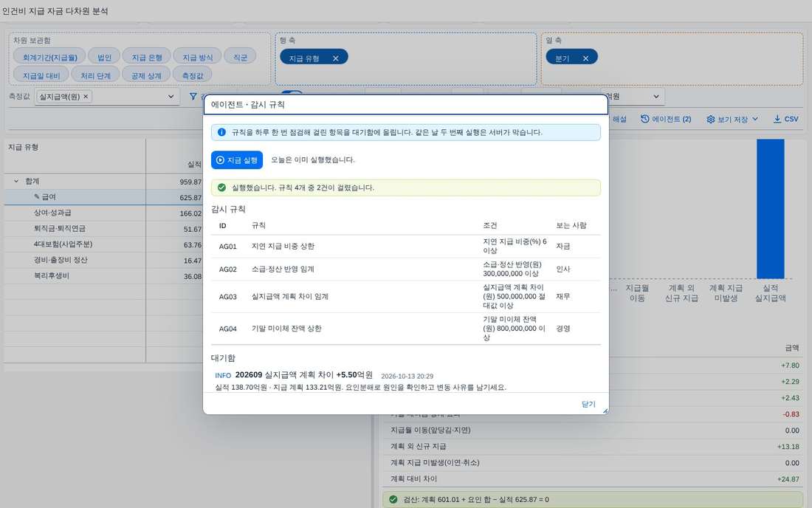
Task: Click rule AG03 실지급액 계획 차이 임계
Action: coord(406,297)
